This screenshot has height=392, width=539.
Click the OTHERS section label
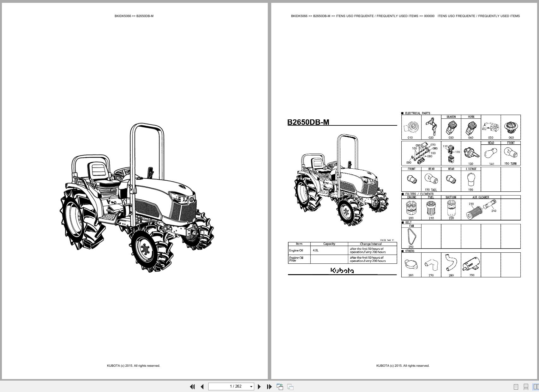pos(410,251)
